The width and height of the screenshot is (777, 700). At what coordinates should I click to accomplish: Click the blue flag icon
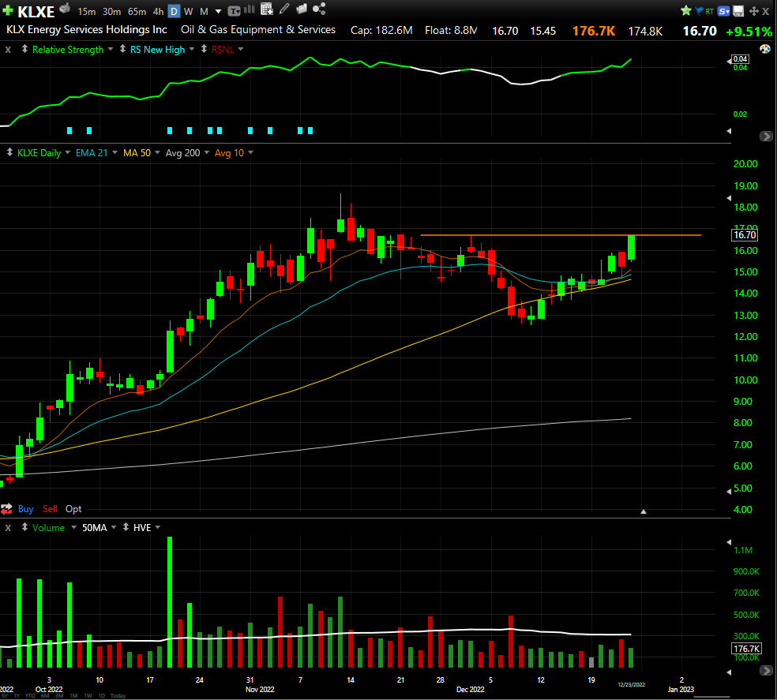pyautogui.click(x=699, y=10)
